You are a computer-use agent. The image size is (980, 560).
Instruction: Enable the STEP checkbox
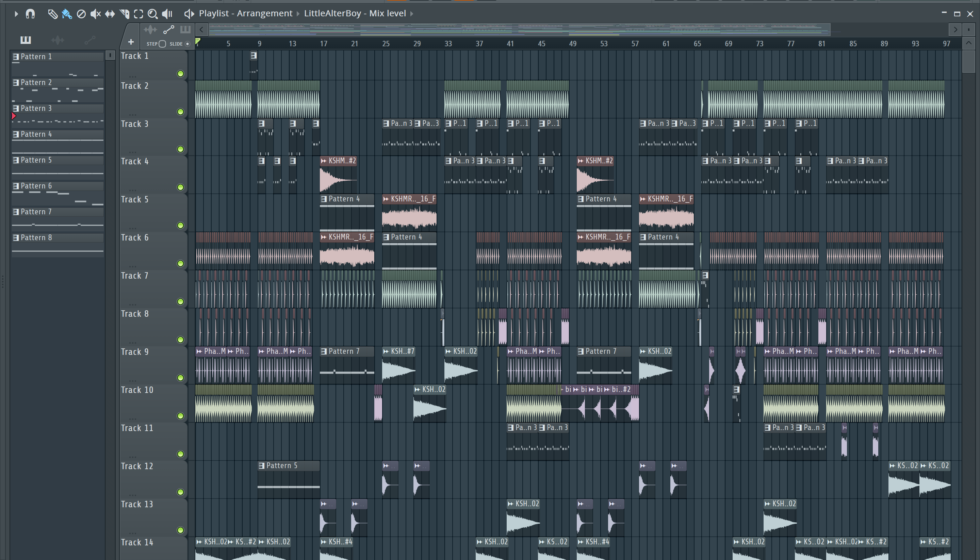pyautogui.click(x=162, y=44)
